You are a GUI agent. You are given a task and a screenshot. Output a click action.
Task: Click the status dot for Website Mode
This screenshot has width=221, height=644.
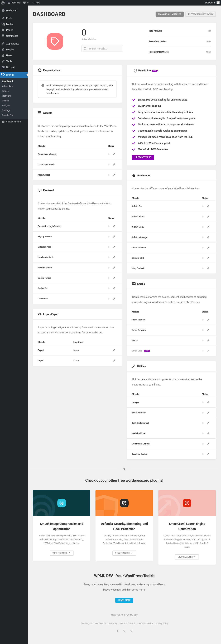click(203, 433)
